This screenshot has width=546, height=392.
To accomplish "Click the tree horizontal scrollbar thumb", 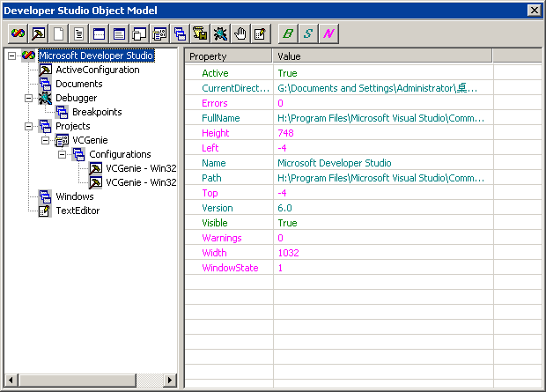I will tap(77, 380).
